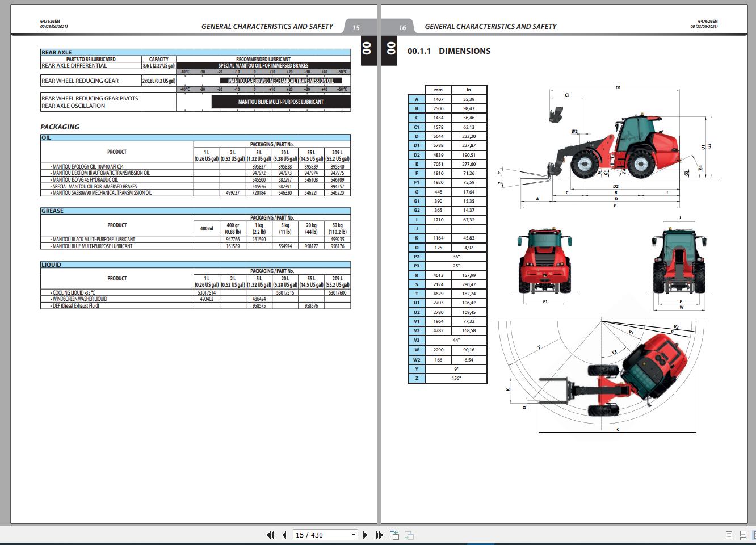This screenshot has height=545, width=756.
Task: Click part number 895837 in oil table
Action: pyautogui.click(x=259, y=167)
